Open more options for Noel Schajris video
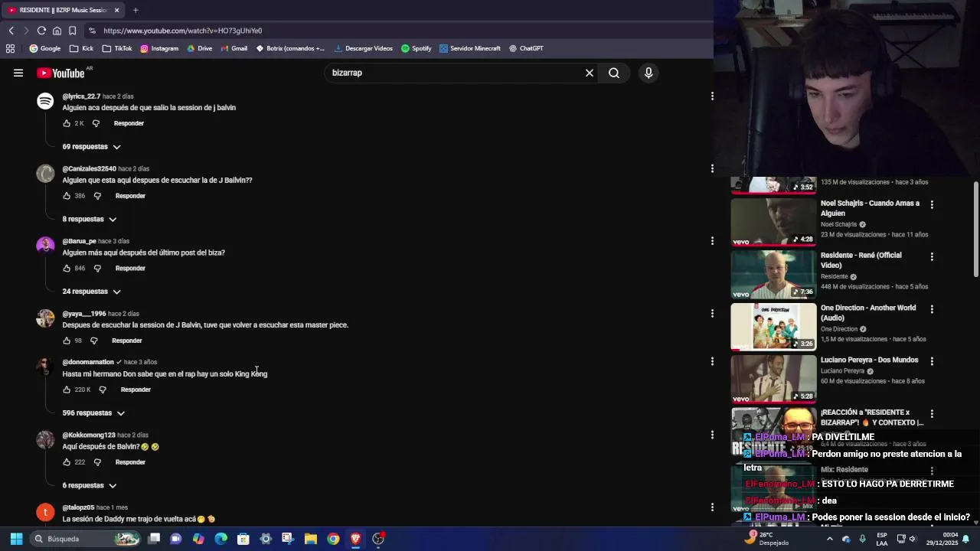The image size is (980, 551). [932, 204]
